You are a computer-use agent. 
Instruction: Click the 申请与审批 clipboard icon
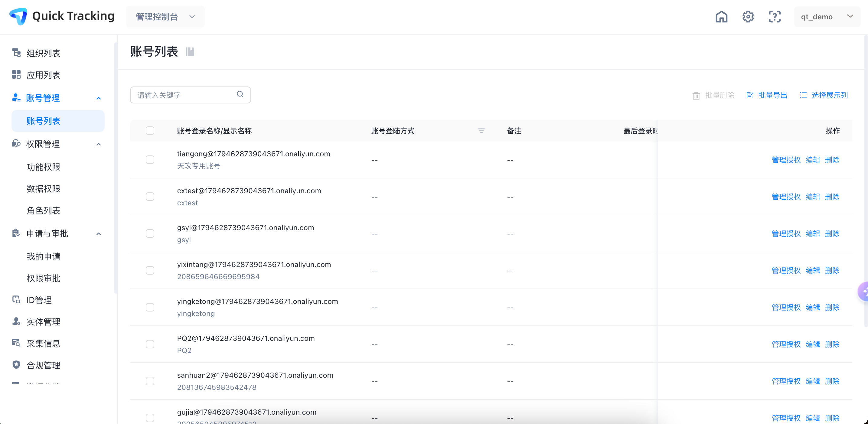pos(16,233)
